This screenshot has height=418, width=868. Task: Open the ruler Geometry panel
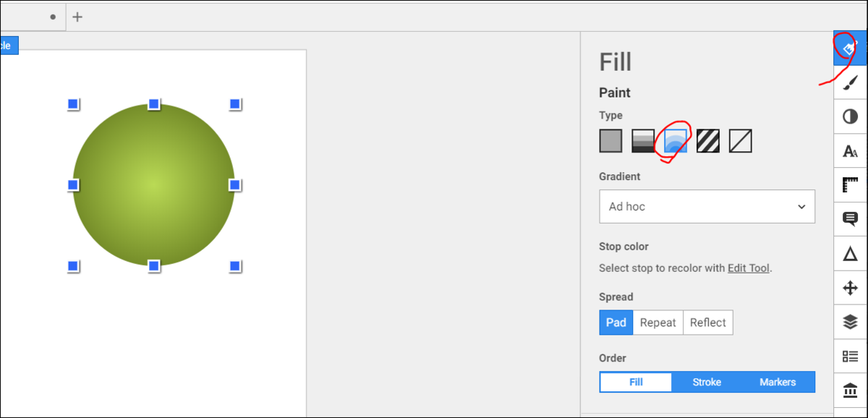(850, 184)
